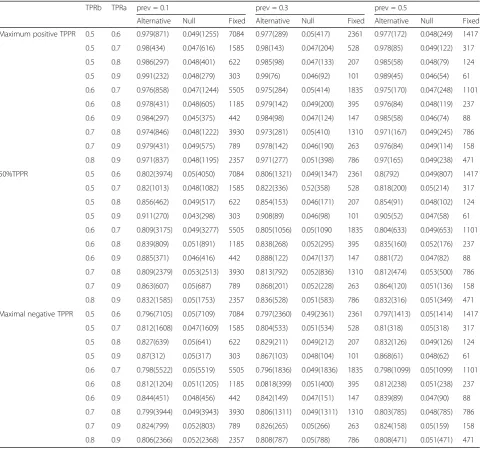Click the cell '0.806(1321)'
The width and height of the screenshot is (480, 450).
pos(274,174)
